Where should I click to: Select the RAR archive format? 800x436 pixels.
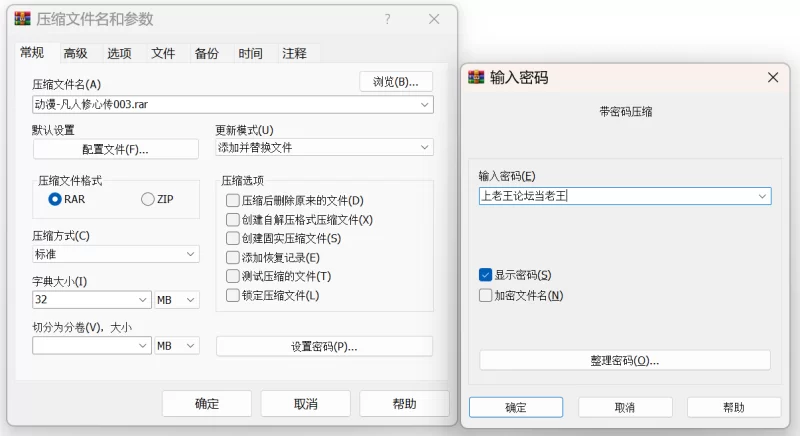[x=55, y=199]
